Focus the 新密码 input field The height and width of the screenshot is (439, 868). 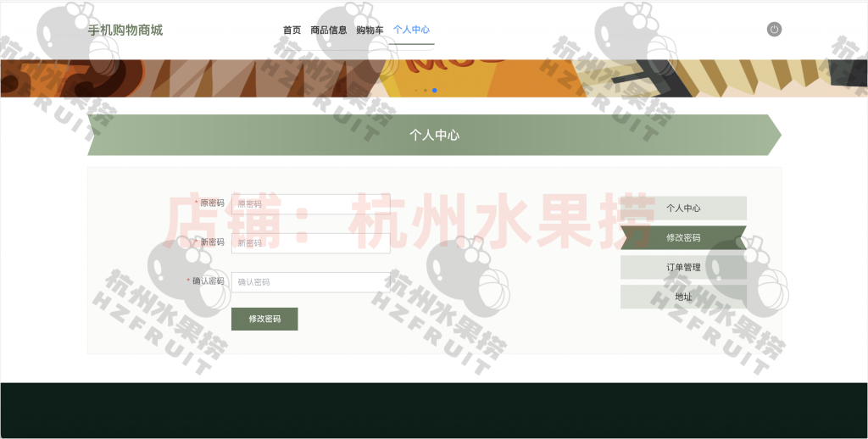[310, 243]
